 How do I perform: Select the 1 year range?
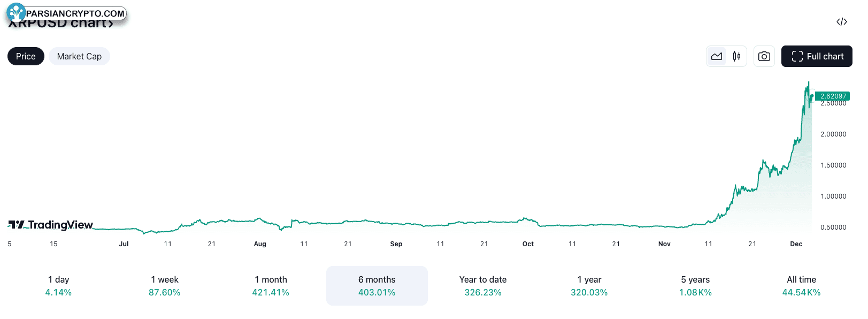589,286
